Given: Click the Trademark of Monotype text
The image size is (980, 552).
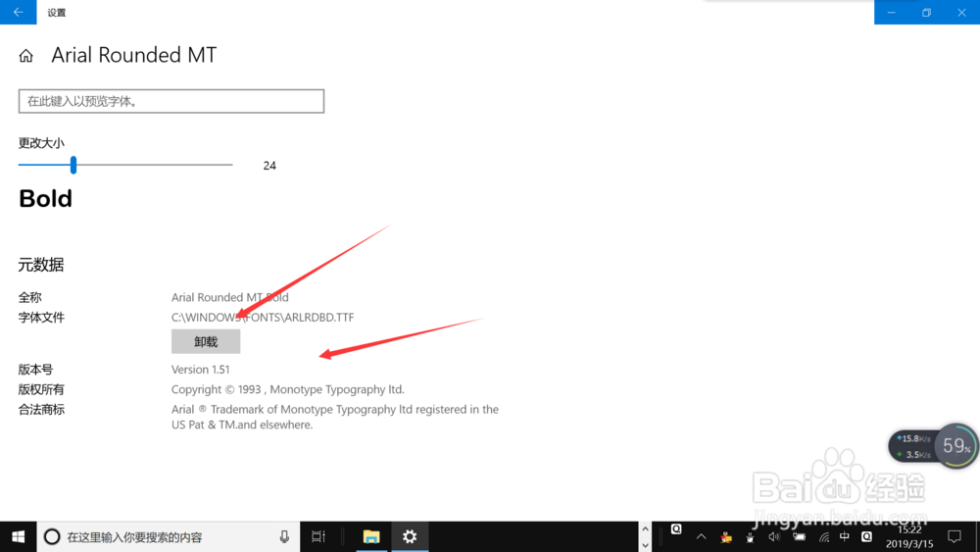Looking at the screenshot, I should click(335, 417).
